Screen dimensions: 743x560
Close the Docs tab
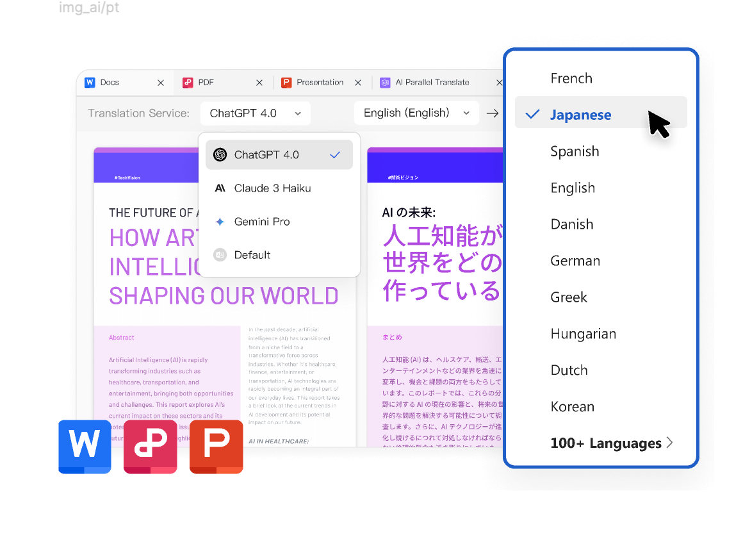click(x=161, y=83)
